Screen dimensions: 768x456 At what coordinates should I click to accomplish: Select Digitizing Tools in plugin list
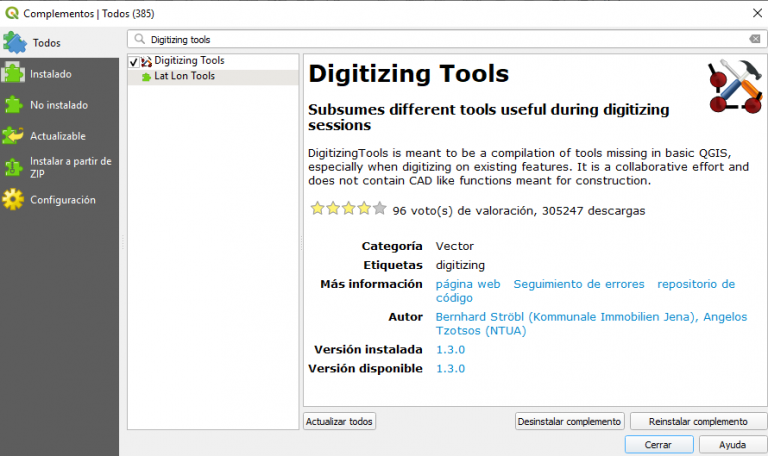[189, 61]
